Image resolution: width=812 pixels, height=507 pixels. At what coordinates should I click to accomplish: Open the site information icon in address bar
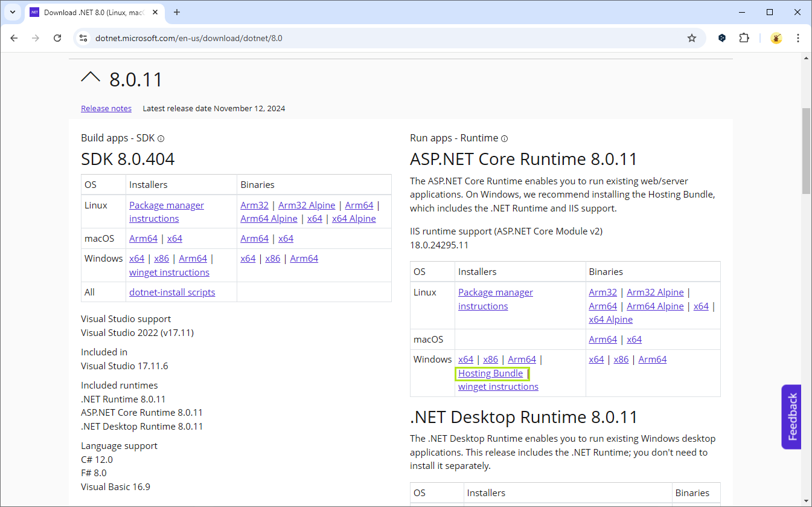click(84, 38)
